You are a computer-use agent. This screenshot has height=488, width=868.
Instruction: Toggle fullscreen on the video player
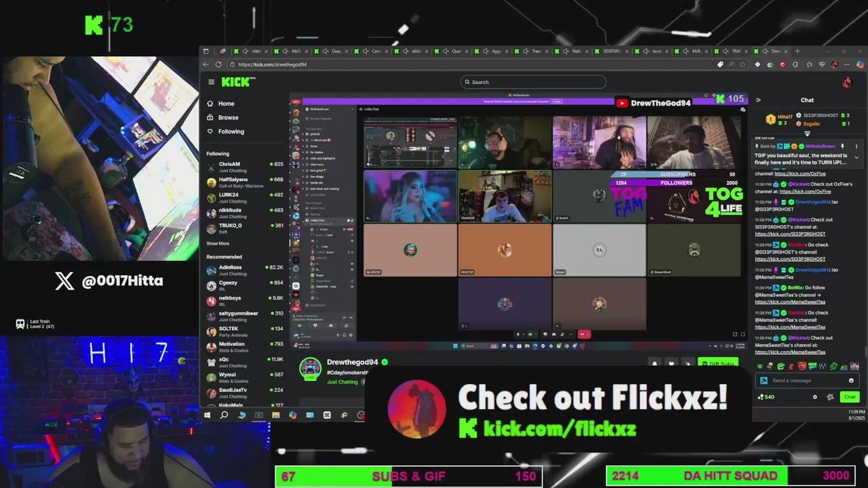tap(743, 334)
